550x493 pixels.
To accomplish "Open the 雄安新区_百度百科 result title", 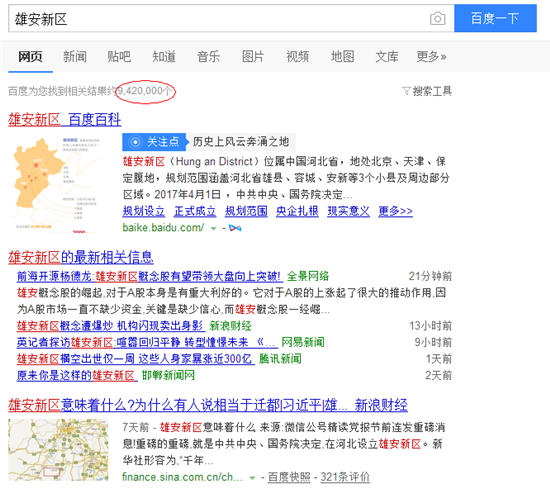I will pyautogui.click(x=65, y=120).
